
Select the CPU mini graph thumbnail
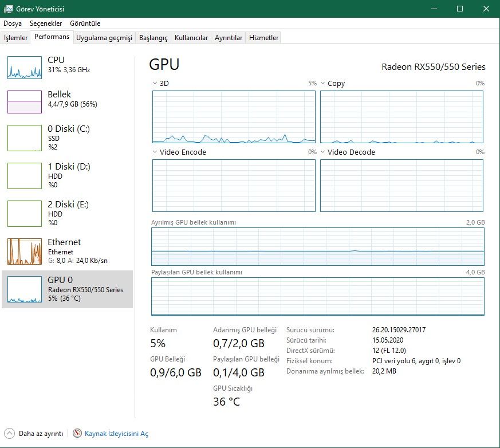point(25,67)
